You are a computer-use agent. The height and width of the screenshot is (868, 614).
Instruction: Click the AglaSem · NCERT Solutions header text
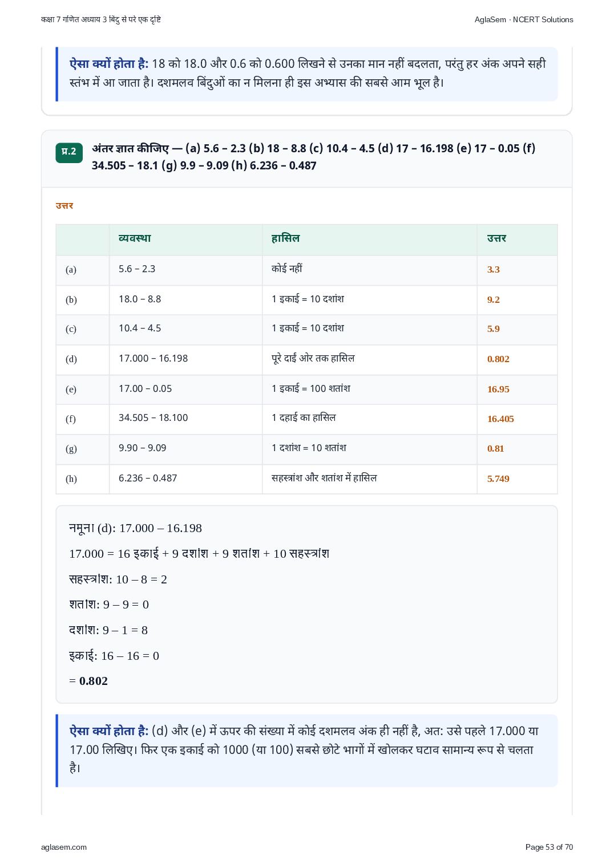[x=524, y=19]
